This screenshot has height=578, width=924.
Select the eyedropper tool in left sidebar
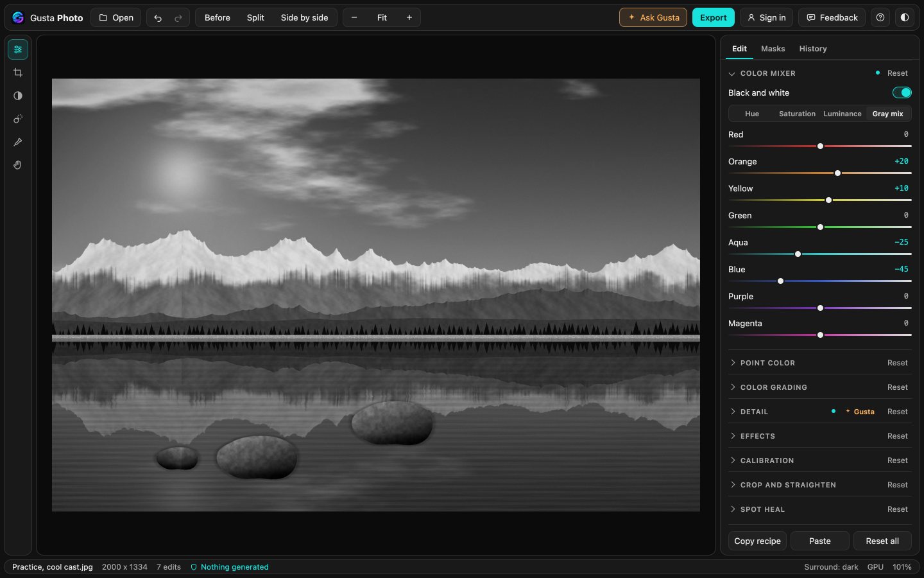(18, 142)
